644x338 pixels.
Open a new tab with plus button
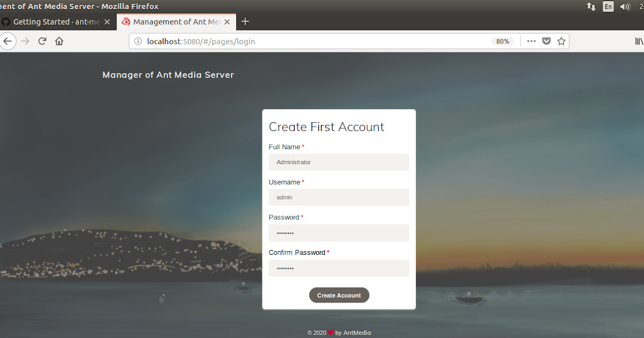tap(245, 21)
